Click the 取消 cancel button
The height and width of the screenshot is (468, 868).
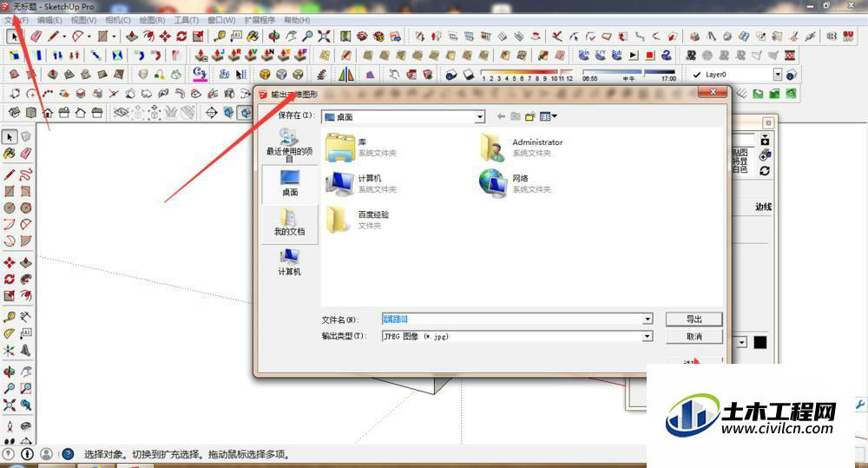[x=694, y=336]
